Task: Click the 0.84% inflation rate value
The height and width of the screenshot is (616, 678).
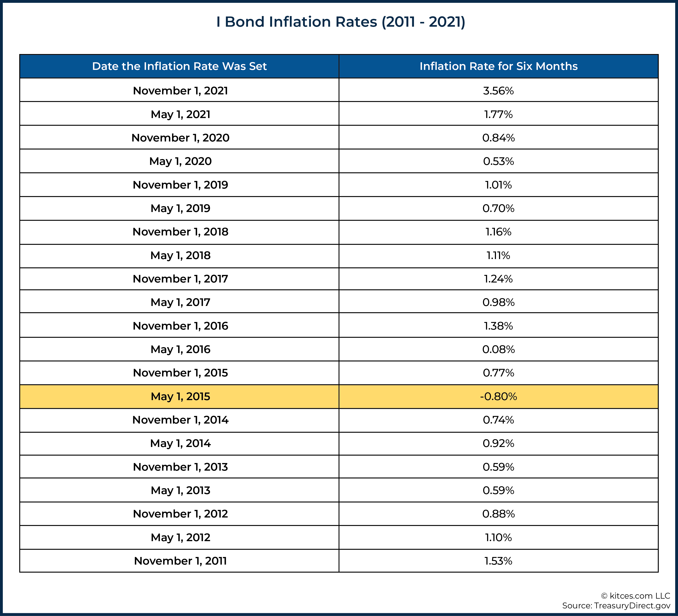Action: coord(498,138)
